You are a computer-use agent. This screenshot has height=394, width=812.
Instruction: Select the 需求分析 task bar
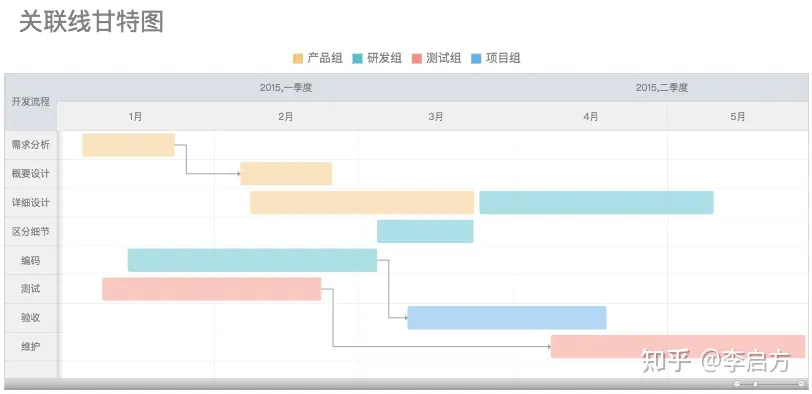pyautogui.click(x=128, y=145)
